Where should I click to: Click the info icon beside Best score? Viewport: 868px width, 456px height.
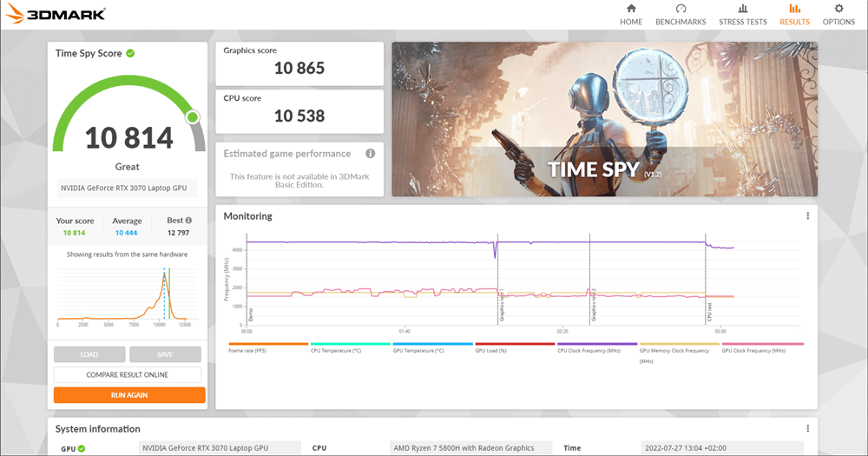[x=190, y=221]
